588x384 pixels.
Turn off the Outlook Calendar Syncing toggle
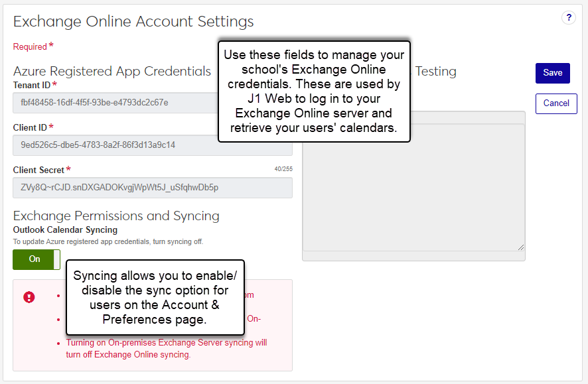(x=37, y=259)
